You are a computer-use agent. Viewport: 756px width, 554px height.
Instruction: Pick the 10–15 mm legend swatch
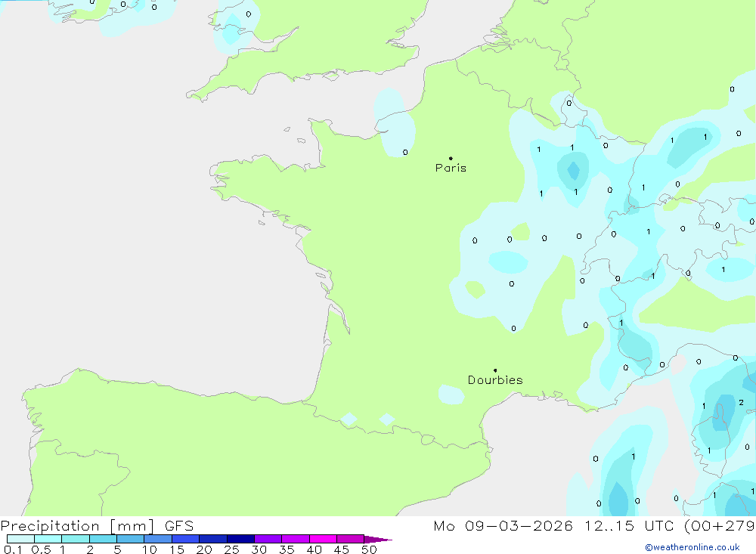pyautogui.click(x=158, y=539)
